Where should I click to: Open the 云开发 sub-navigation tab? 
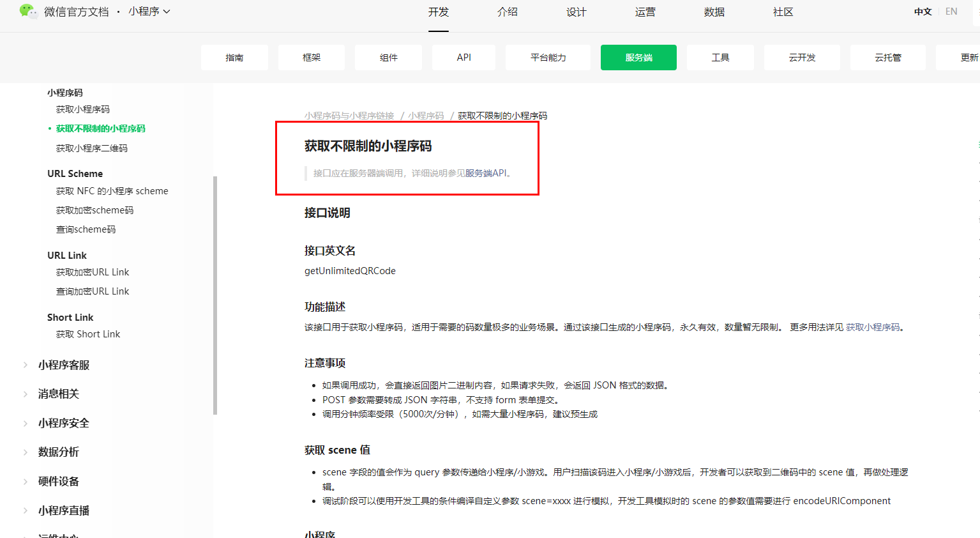pyautogui.click(x=802, y=58)
